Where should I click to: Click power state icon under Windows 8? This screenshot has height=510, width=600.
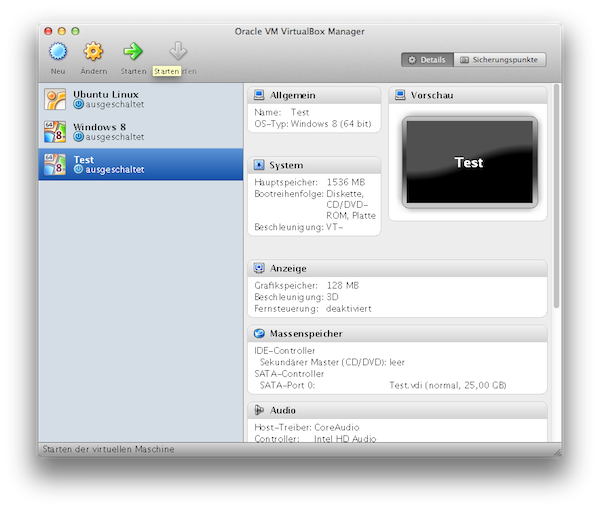tap(78, 137)
